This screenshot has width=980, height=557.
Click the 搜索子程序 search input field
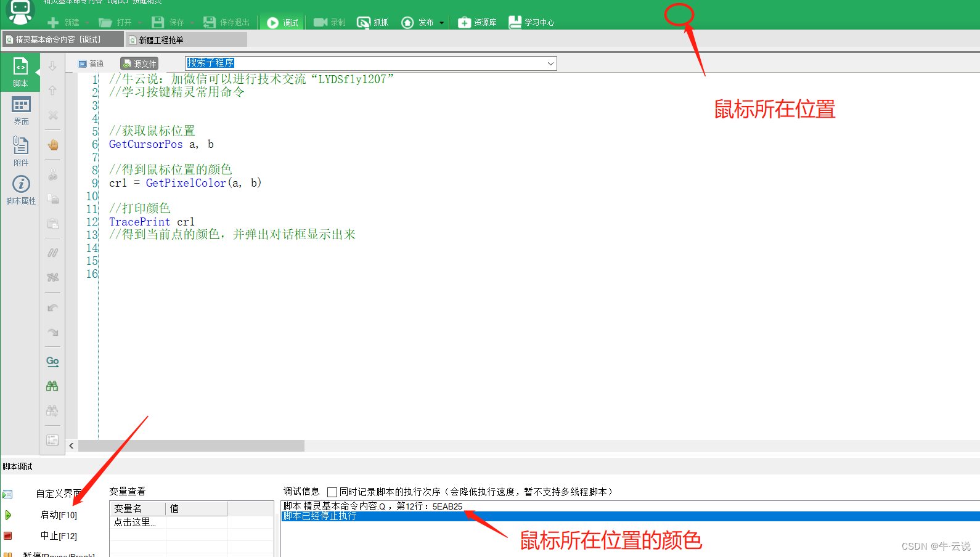pos(365,63)
